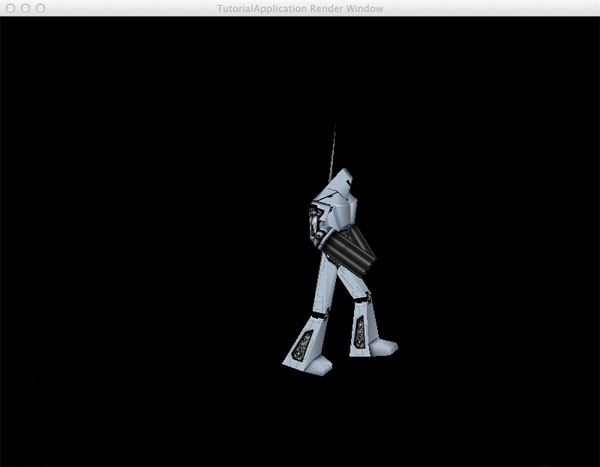Click the empty black viewport right of the robot
Viewport: 600px width, 467px height.
click(500, 250)
